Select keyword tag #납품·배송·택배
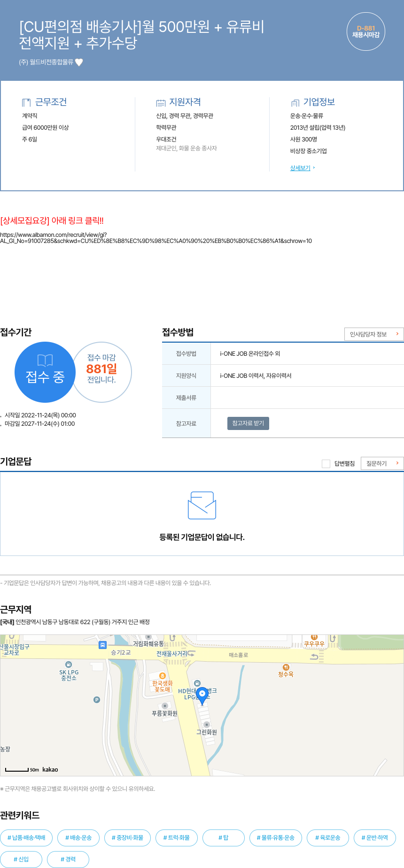404x868 pixels. [x=26, y=837]
